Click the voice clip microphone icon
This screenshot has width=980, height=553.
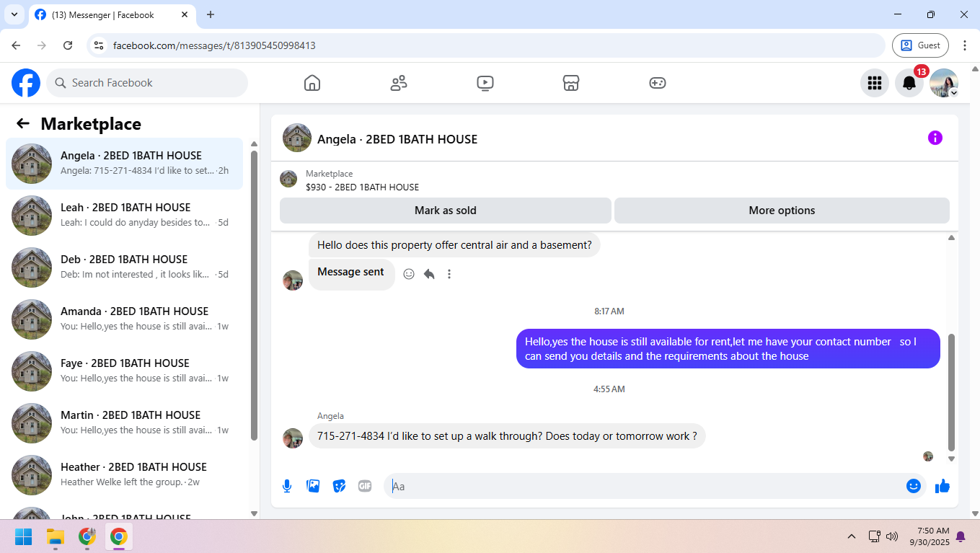click(x=287, y=486)
